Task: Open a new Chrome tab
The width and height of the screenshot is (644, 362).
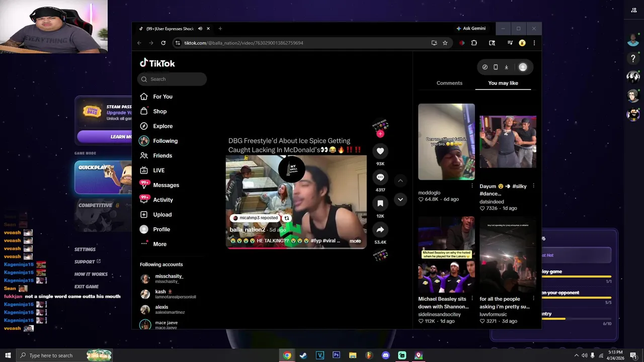Action: click(220, 29)
